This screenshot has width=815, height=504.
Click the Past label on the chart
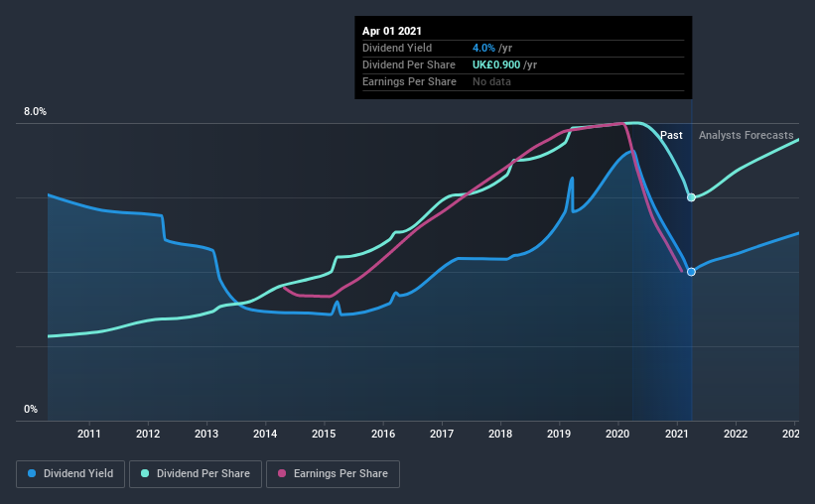pos(671,135)
